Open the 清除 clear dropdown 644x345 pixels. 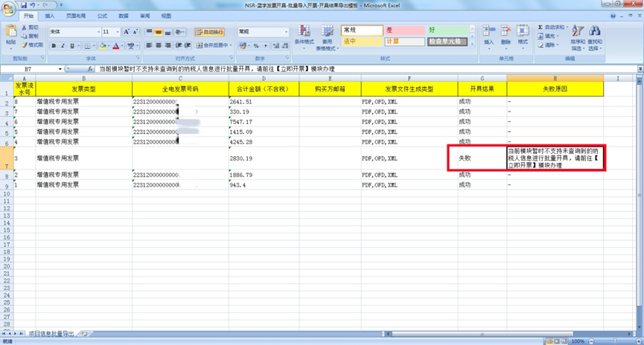(x=549, y=45)
